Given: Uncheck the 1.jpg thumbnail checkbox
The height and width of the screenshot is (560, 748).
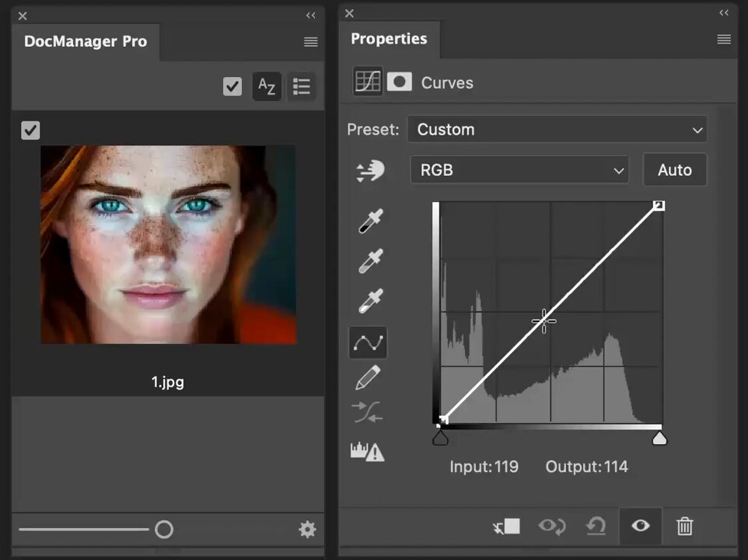Looking at the screenshot, I should (x=30, y=130).
